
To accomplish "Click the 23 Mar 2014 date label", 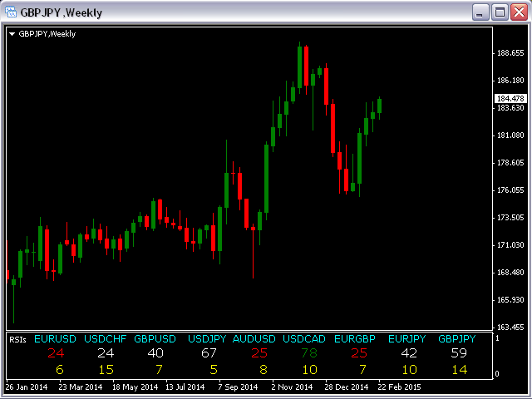I will point(81,387).
